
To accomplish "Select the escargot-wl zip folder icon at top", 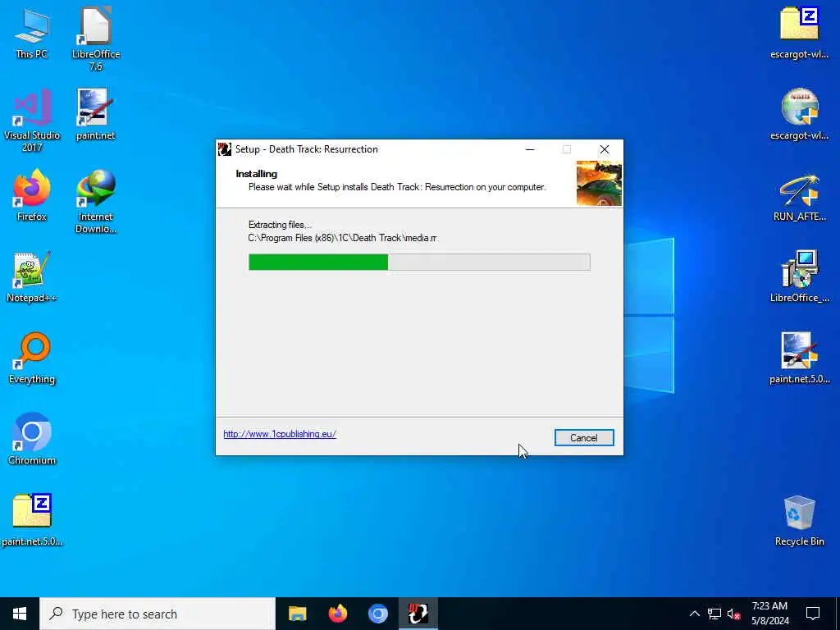I will [799, 33].
